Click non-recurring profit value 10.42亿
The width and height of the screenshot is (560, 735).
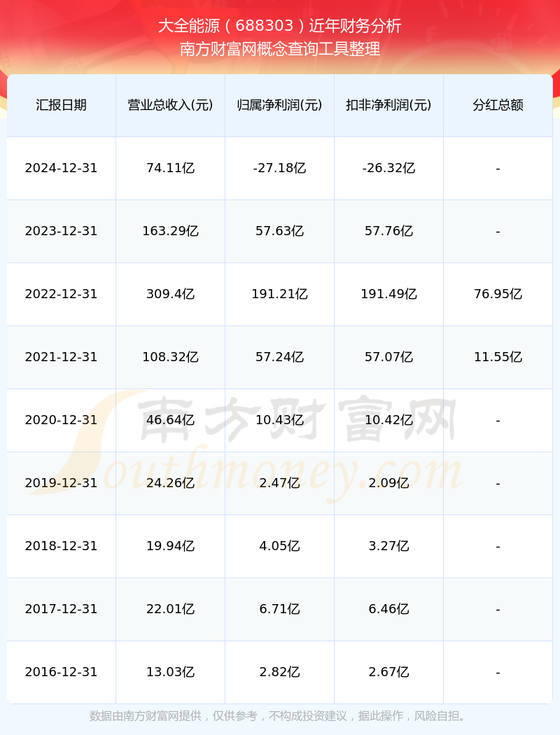coord(389,420)
